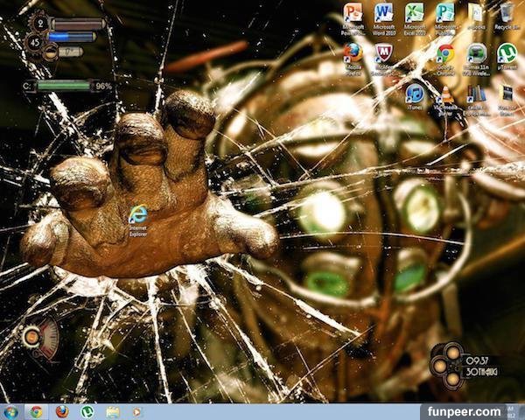
Task: Open the Microsoft Excel desktop icon
Action: pyautogui.click(x=414, y=14)
